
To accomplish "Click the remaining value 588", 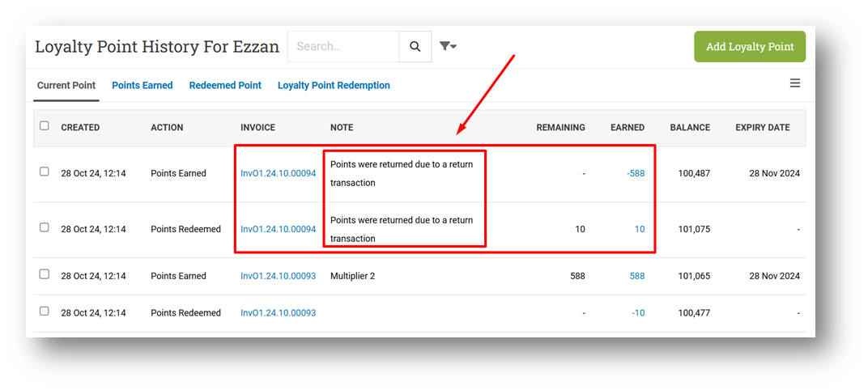I will (577, 276).
